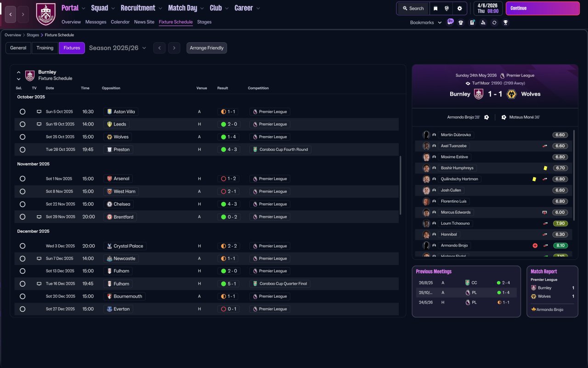This screenshot has height=368, width=588.
Task: Expand the Portal menu dropdown
Action: 84,8
